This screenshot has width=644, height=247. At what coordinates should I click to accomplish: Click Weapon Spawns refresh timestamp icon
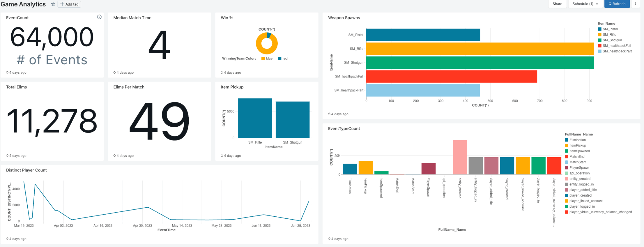(329, 114)
